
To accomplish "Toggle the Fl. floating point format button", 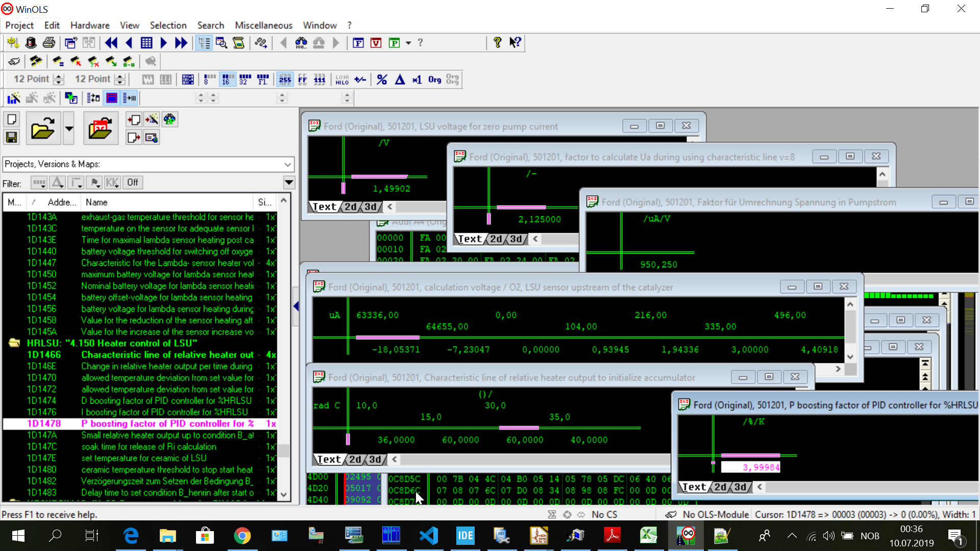I will [263, 79].
